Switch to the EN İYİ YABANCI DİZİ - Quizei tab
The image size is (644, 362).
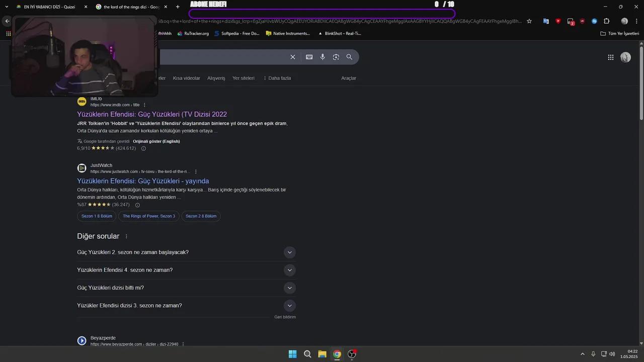(50, 7)
